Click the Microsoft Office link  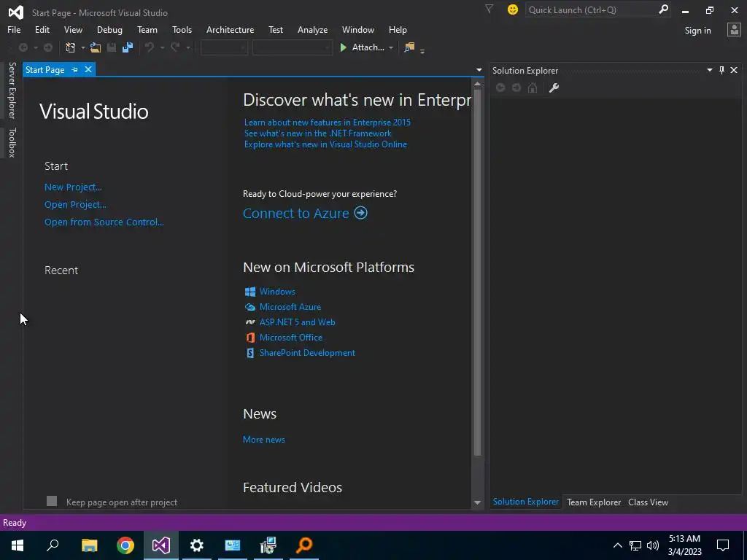pyautogui.click(x=291, y=338)
